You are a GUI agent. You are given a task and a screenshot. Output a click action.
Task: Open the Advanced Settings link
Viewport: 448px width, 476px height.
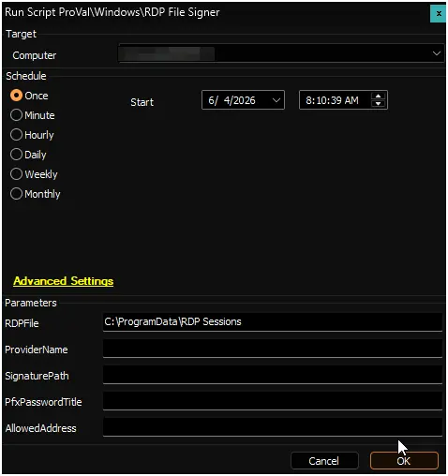coord(64,281)
